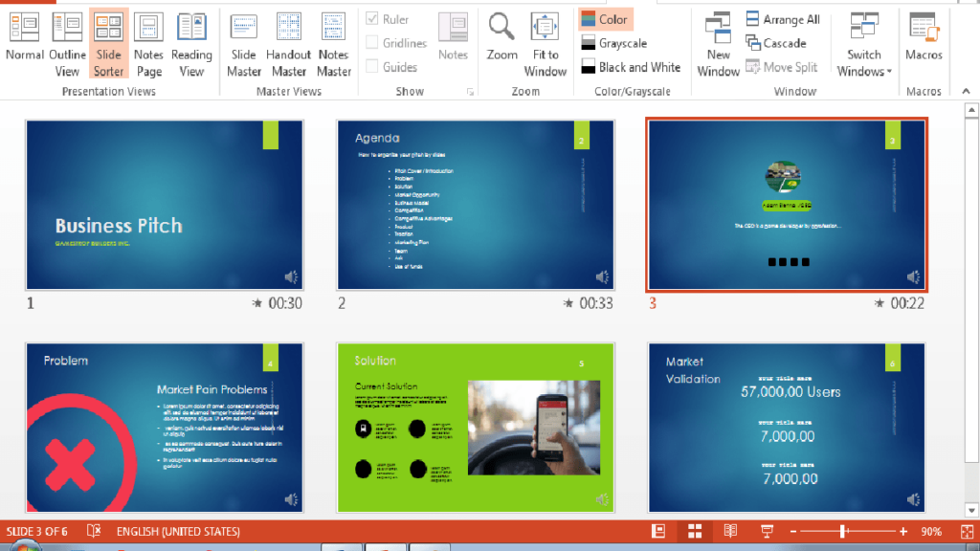Switch to Black and White mode

631,67
